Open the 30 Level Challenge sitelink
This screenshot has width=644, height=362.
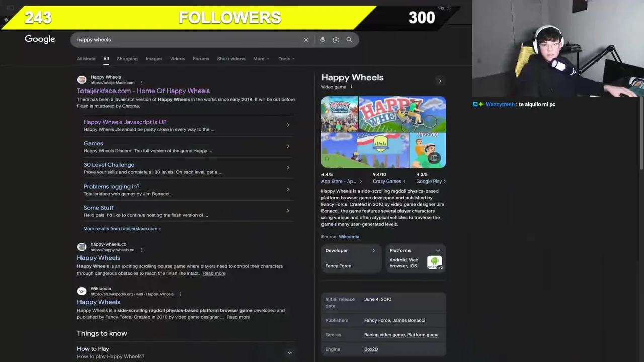point(109,165)
